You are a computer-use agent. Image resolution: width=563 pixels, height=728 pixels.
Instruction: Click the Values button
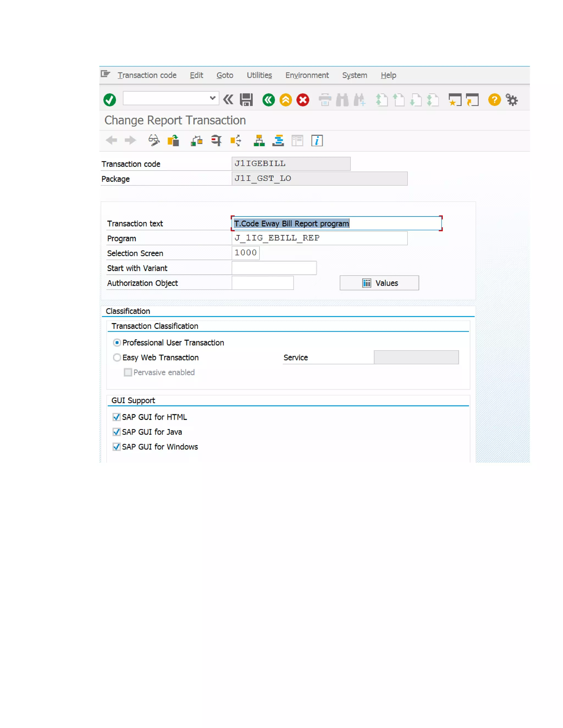(379, 283)
